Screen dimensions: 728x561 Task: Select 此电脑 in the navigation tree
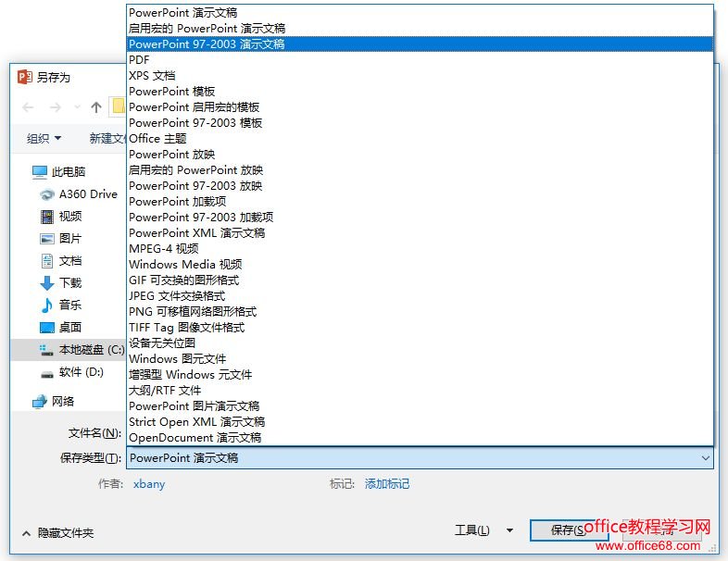click(x=69, y=172)
